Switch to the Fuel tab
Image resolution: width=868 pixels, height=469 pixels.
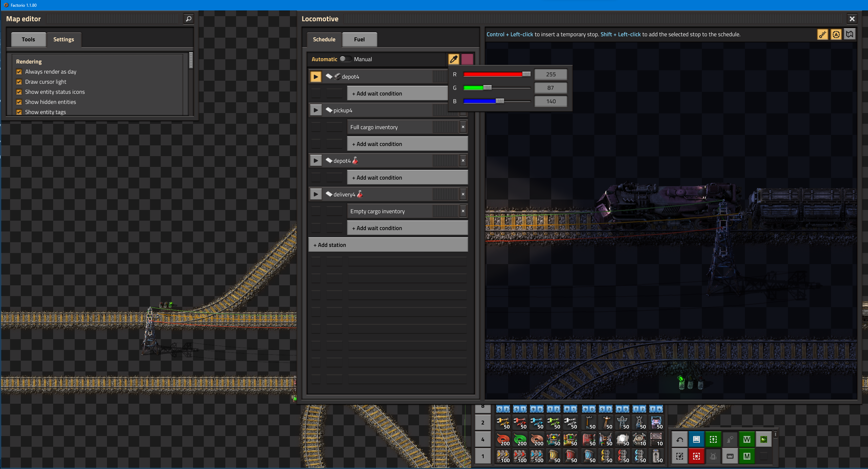tap(360, 39)
